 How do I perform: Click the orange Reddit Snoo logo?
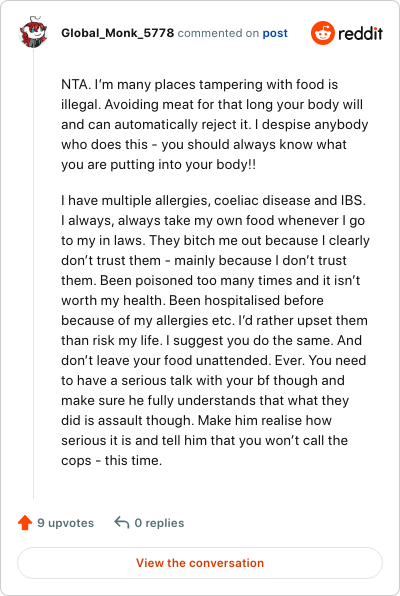pyautogui.click(x=323, y=33)
